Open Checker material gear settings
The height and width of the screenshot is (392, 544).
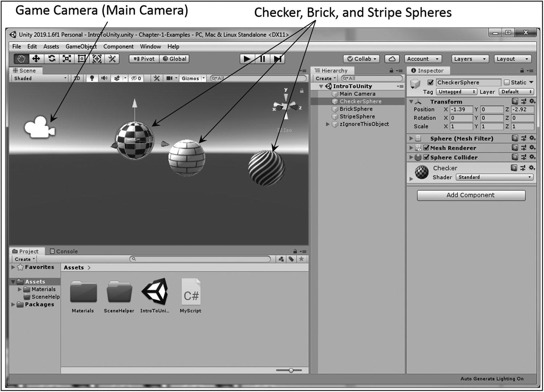point(532,168)
